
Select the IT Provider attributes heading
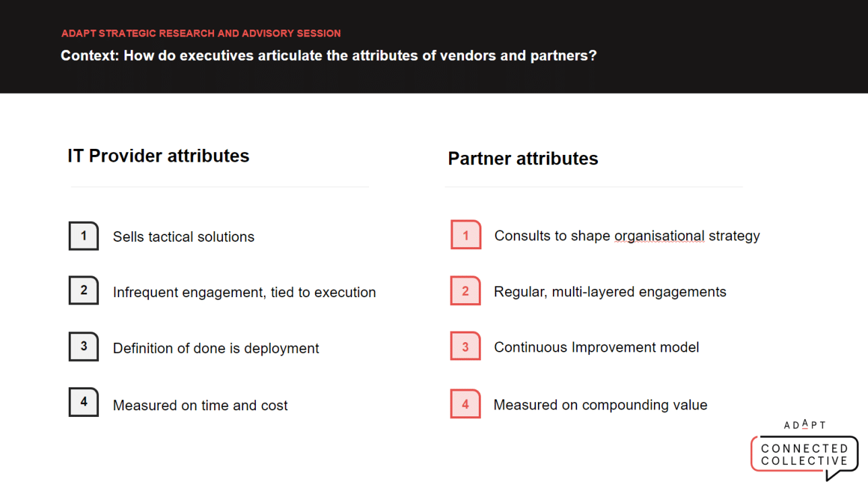pos(158,156)
